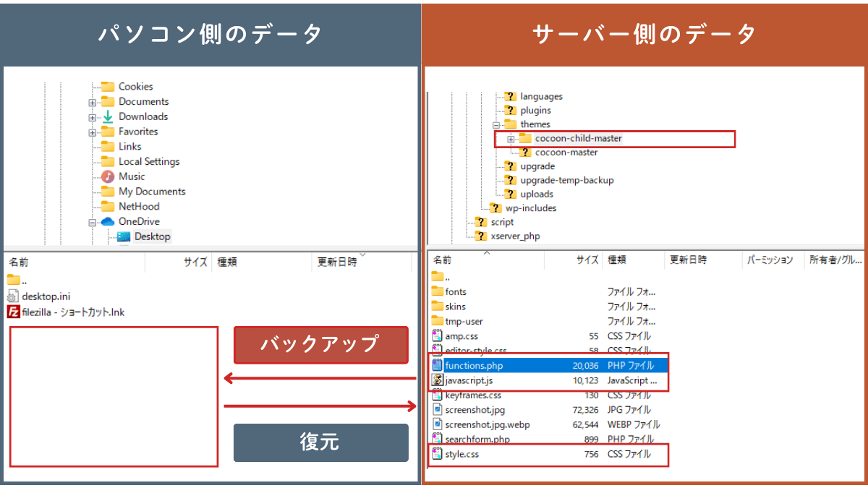Screen dimensions: 868x488
Task: Expand the Documents folder node
Action: coord(93,102)
